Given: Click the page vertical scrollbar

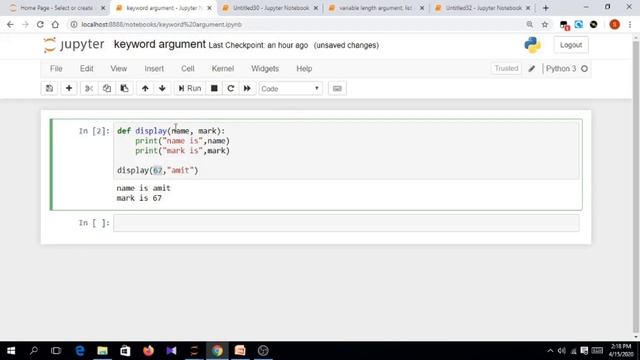Looking at the screenshot, I should point(636,186).
